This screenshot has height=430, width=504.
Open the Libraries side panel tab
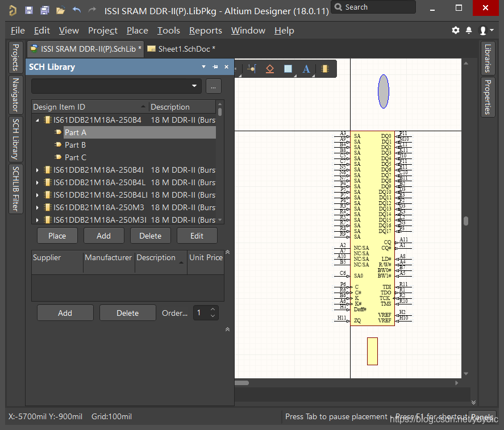[x=488, y=58]
